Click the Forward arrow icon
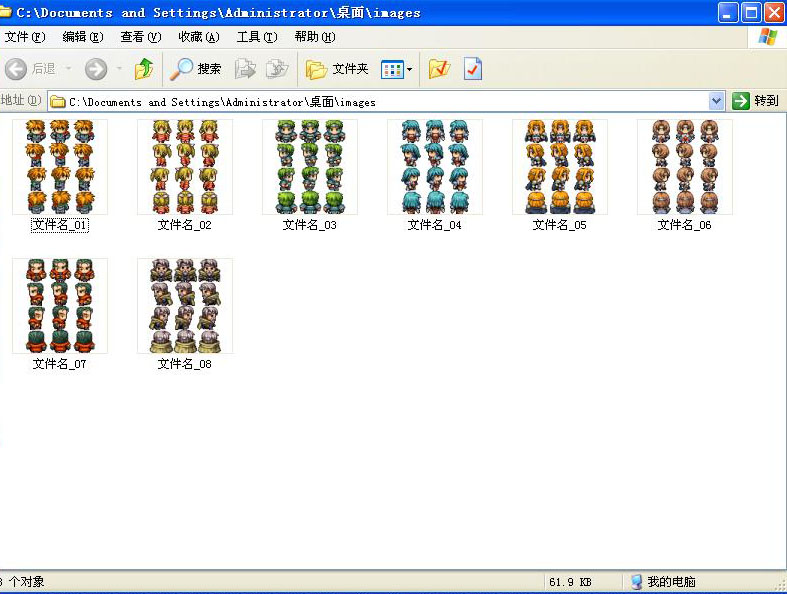 click(96, 69)
